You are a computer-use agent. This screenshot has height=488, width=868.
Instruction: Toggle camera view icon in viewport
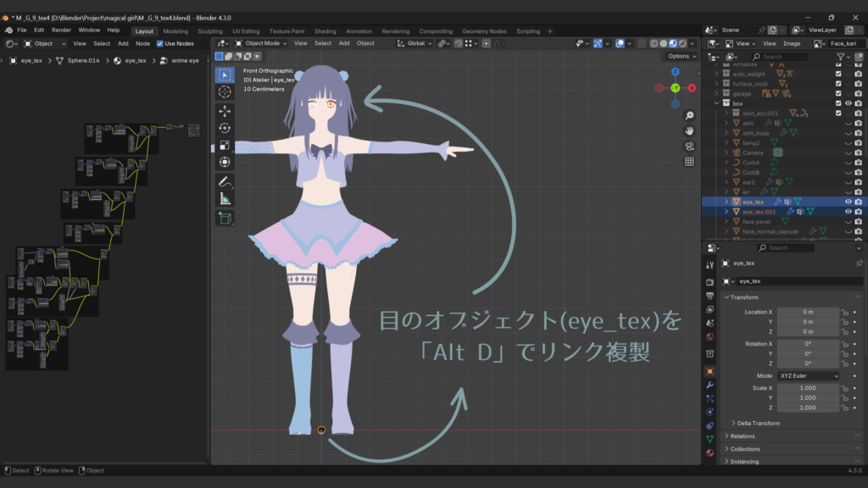[x=689, y=146]
